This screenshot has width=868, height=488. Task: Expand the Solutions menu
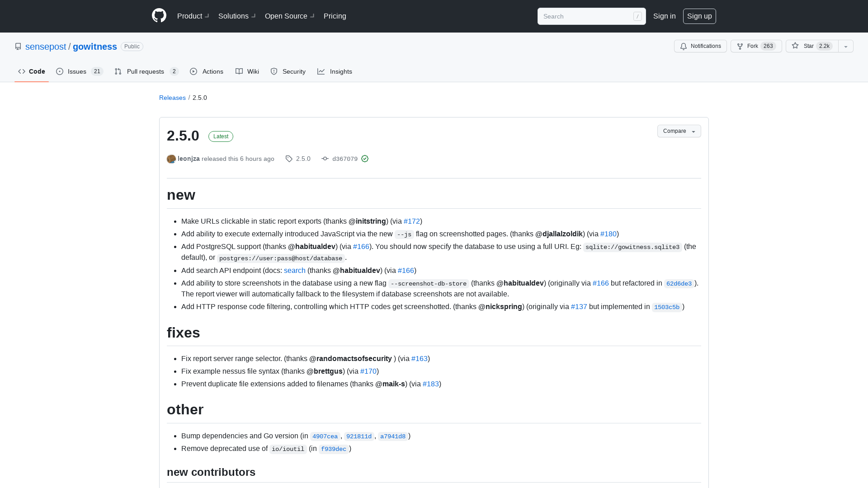point(237,16)
